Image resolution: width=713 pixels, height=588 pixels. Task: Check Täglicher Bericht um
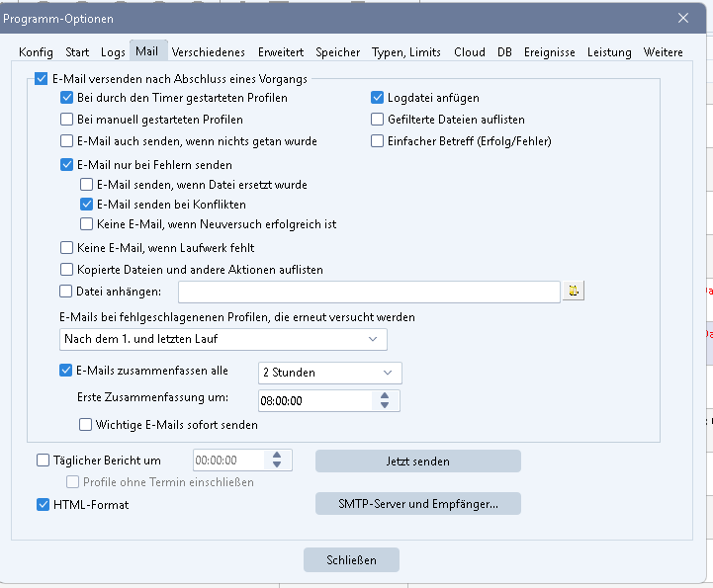click(x=43, y=461)
